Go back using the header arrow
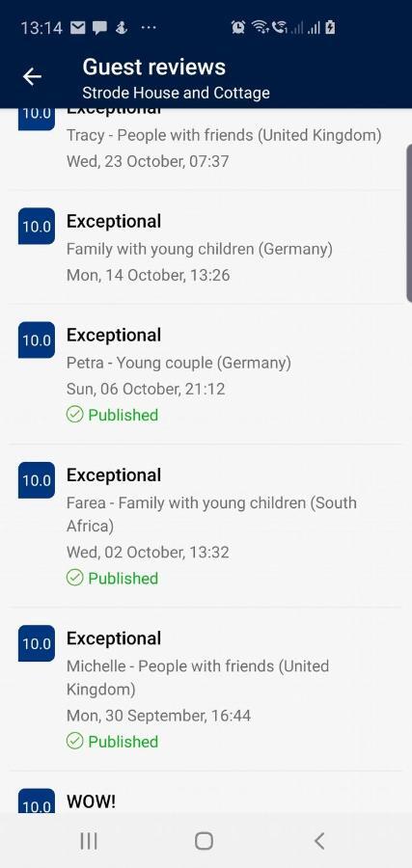 click(x=32, y=77)
